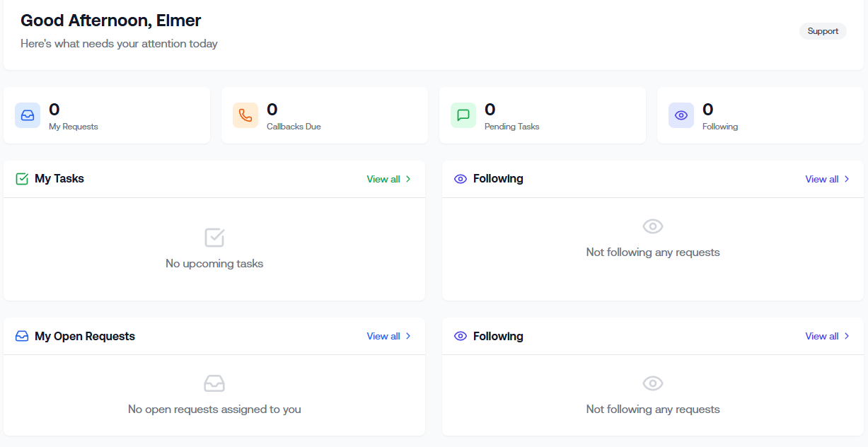The height and width of the screenshot is (447, 868).
Task: Open View all in My Tasks panel
Action: point(383,179)
